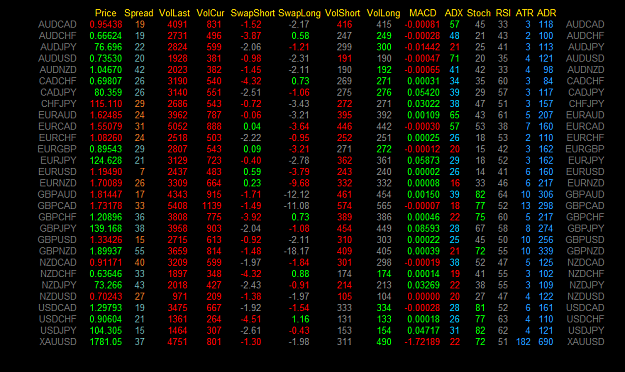Select the CHFJPY symbol in right column
This screenshot has width=625, height=372.
tap(586, 104)
